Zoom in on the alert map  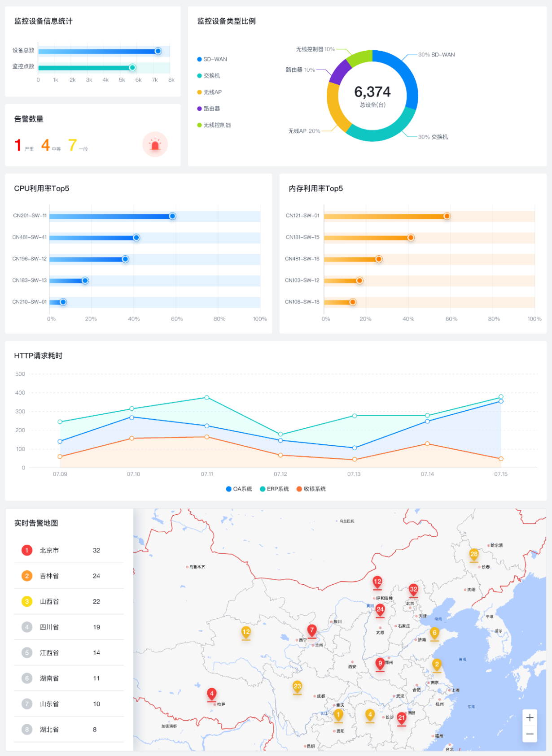[530, 717]
